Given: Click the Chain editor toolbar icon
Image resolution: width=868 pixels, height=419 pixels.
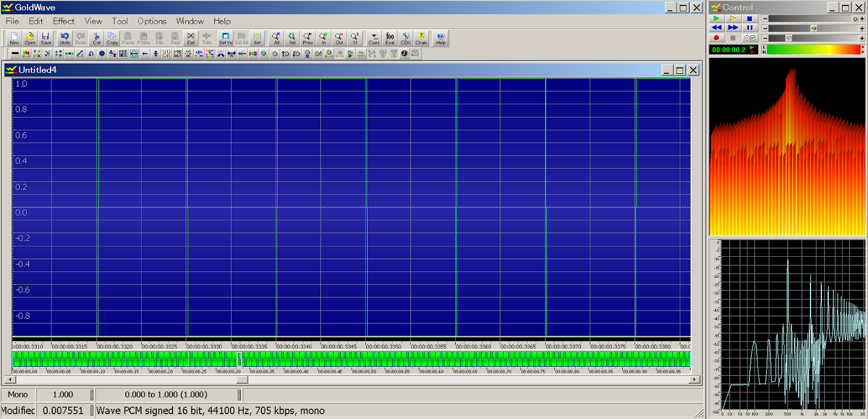Looking at the screenshot, I should [422, 38].
